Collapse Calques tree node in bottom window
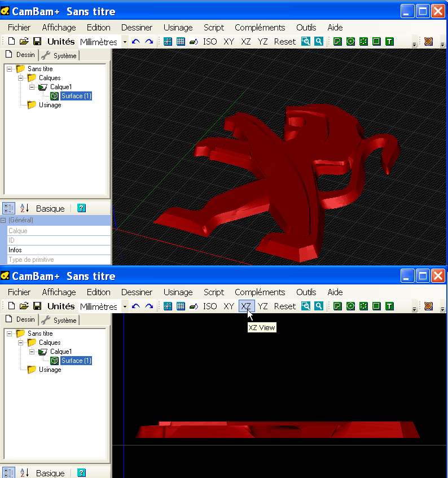The height and width of the screenshot is (478, 448). pyautogui.click(x=21, y=343)
